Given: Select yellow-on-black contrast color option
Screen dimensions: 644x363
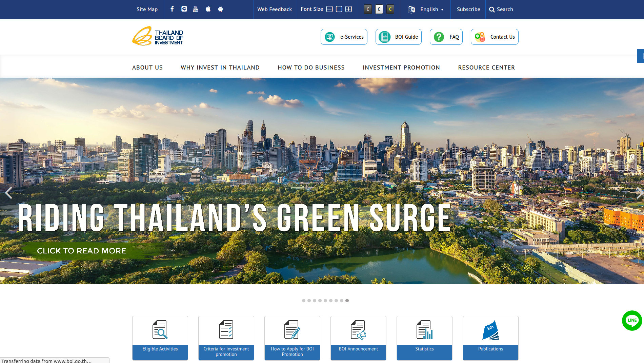Looking at the screenshot, I should click(x=390, y=9).
